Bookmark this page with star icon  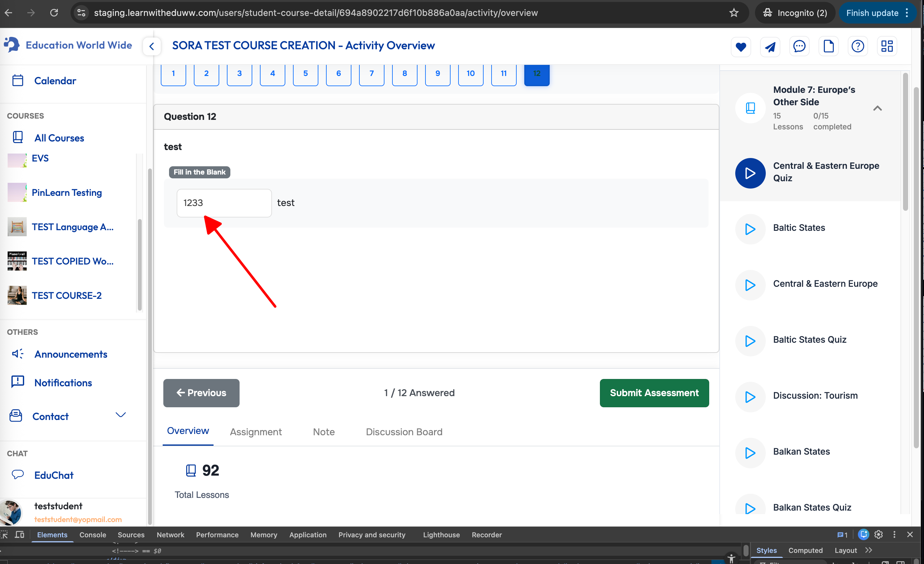point(733,13)
